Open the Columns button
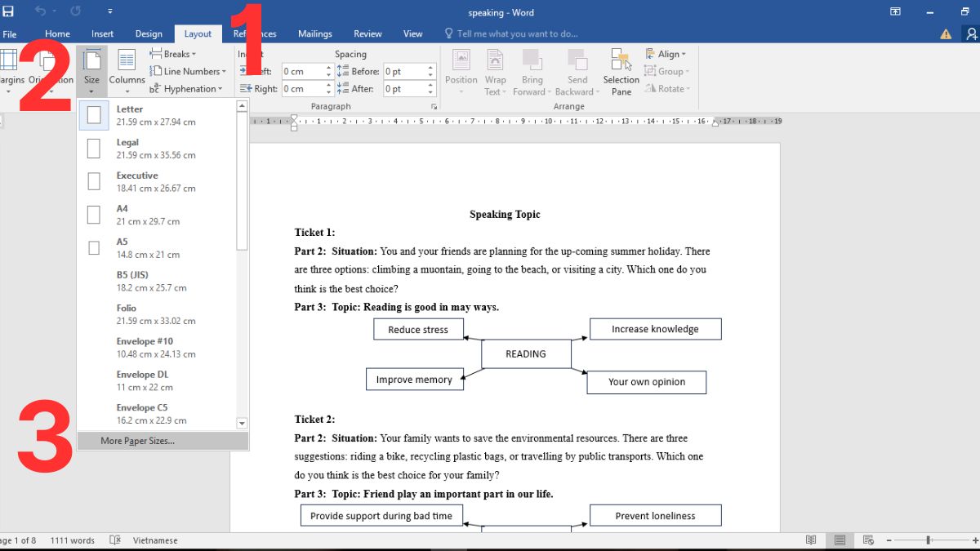 click(x=127, y=71)
